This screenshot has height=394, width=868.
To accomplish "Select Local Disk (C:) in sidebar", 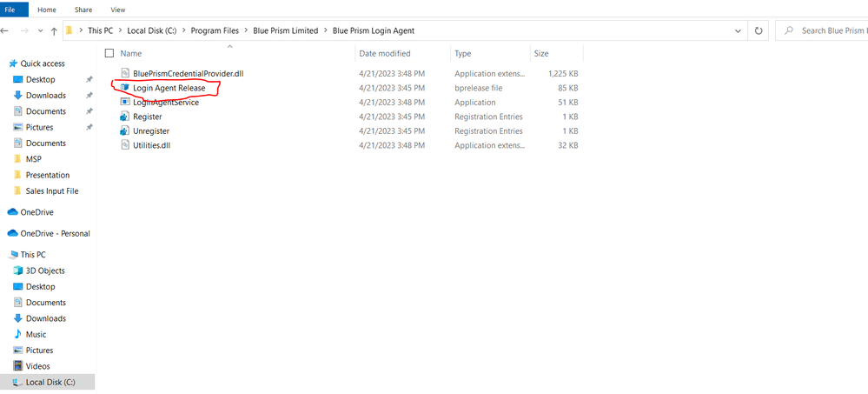I will 50,383.
